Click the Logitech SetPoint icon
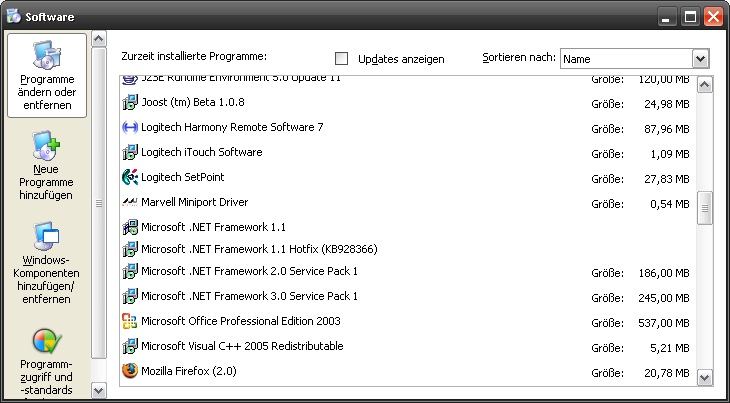The height and width of the screenshot is (403, 730). pos(130,177)
